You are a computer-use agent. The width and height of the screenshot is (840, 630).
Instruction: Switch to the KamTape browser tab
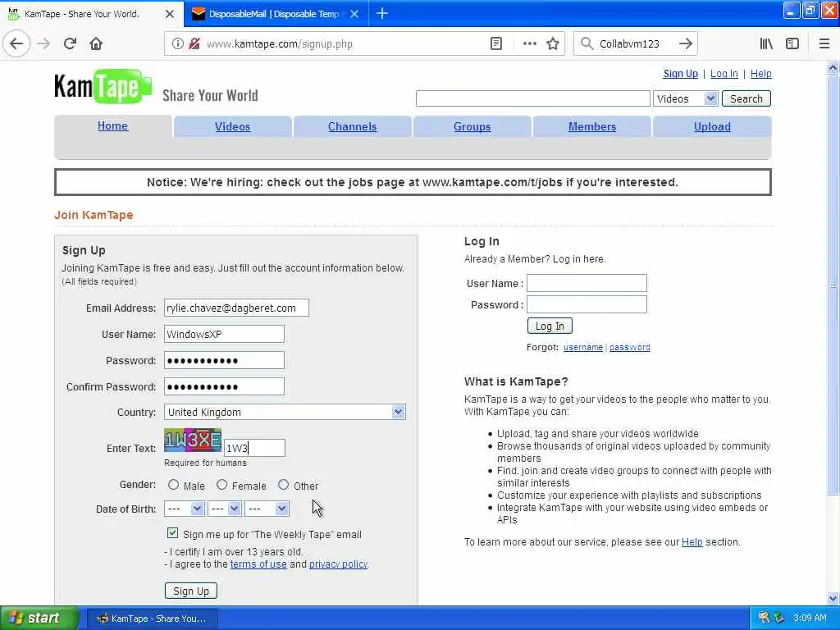point(92,14)
